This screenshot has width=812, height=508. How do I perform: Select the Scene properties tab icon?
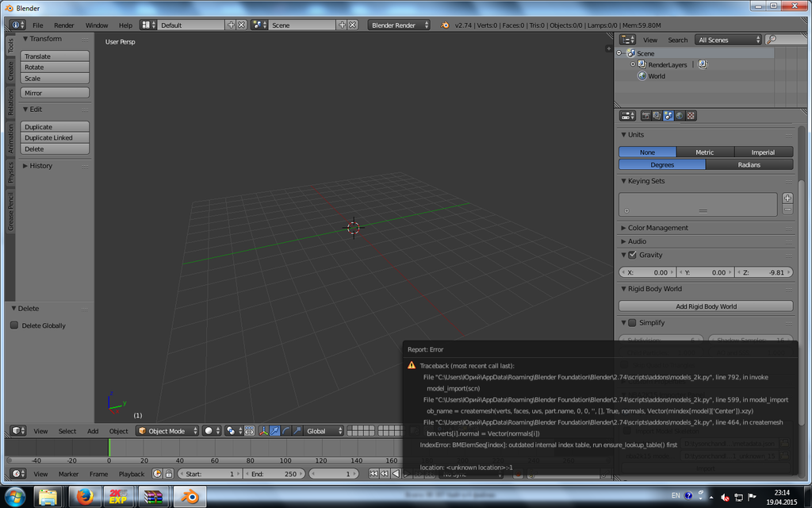tap(668, 116)
